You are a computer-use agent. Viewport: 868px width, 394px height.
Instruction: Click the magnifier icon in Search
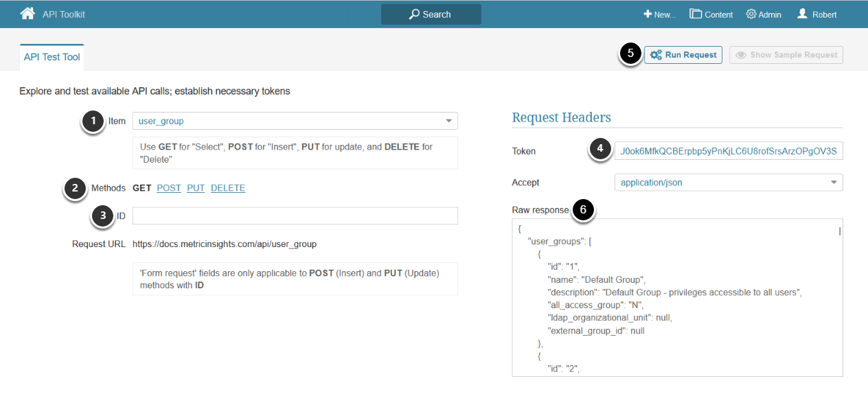coord(414,14)
